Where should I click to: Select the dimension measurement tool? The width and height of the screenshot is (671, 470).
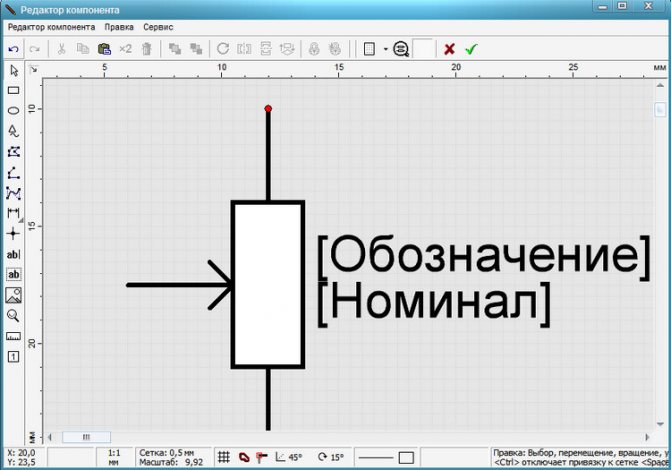click(14, 213)
